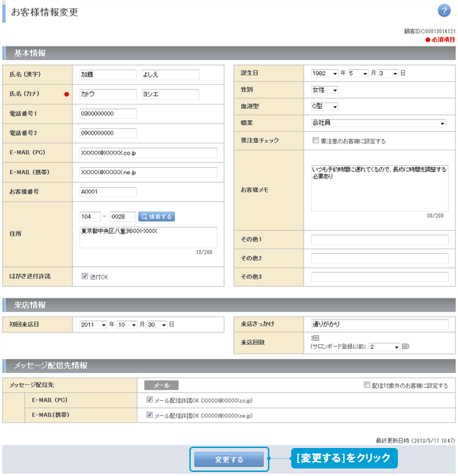Image resolution: width=458 pixels, height=476 pixels.
Task: Open the 職業 occupation dropdown
Action: pyautogui.click(x=378, y=124)
